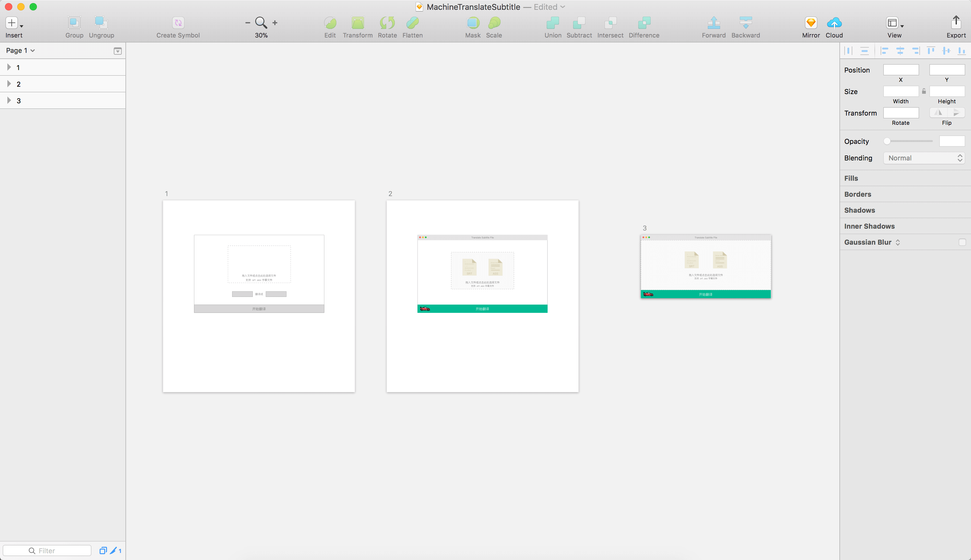Screen dimensions: 971x560
Task: Click the Create Symbol icon
Action: click(178, 23)
